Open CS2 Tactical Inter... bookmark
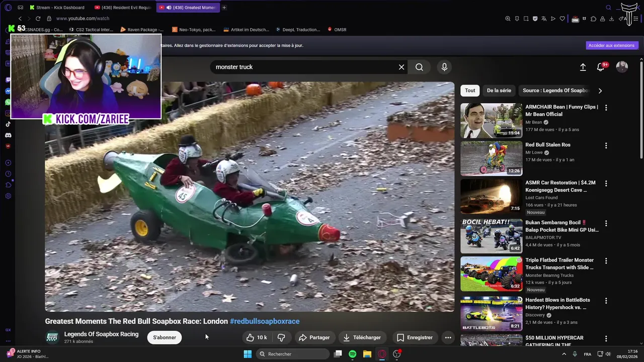Viewport: 644px width, 362px height. click(x=91, y=30)
